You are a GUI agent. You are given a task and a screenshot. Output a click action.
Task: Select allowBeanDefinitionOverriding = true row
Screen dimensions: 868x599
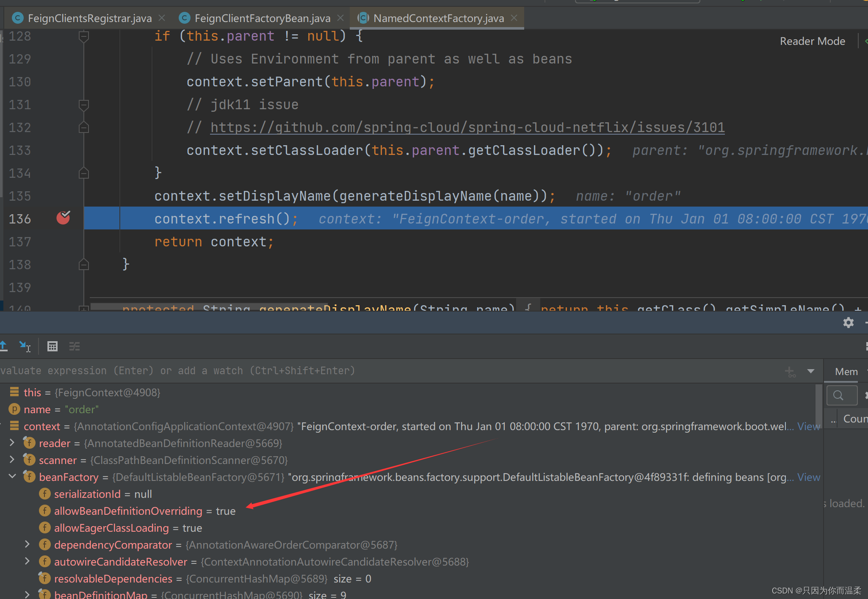(406, 511)
